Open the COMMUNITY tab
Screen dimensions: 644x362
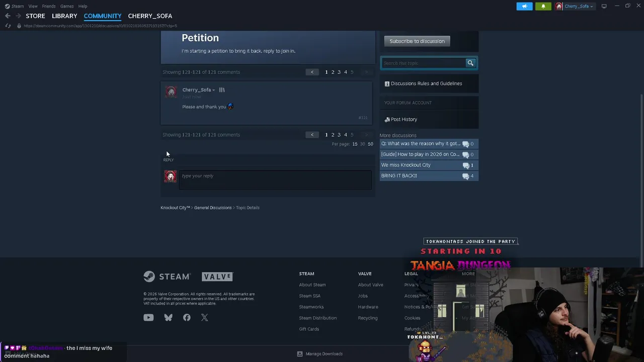[103, 16]
